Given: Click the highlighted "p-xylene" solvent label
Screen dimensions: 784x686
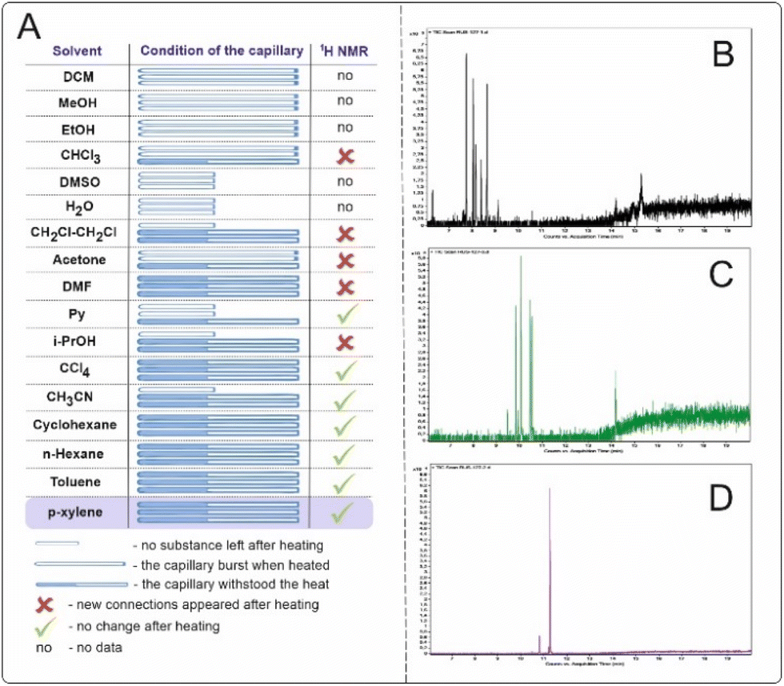Looking at the screenshot, I should (75, 513).
